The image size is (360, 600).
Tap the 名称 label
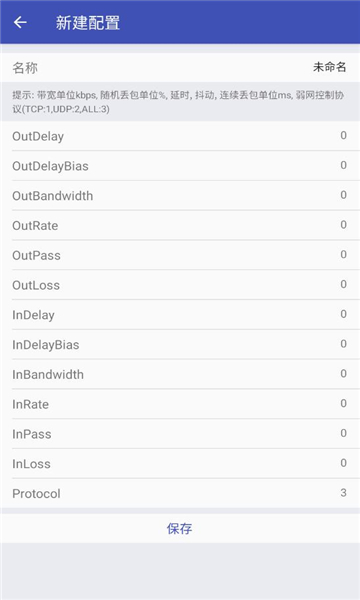pyautogui.click(x=25, y=68)
